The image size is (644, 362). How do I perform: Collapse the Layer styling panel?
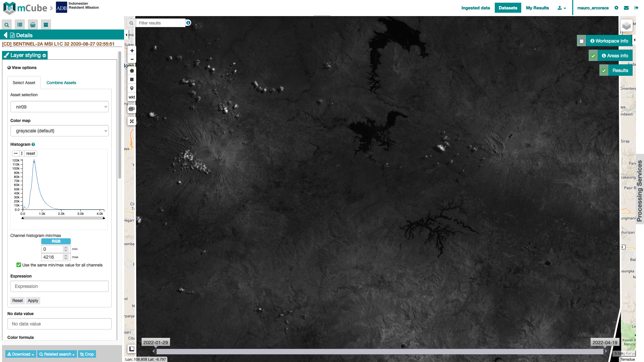[x=44, y=55]
